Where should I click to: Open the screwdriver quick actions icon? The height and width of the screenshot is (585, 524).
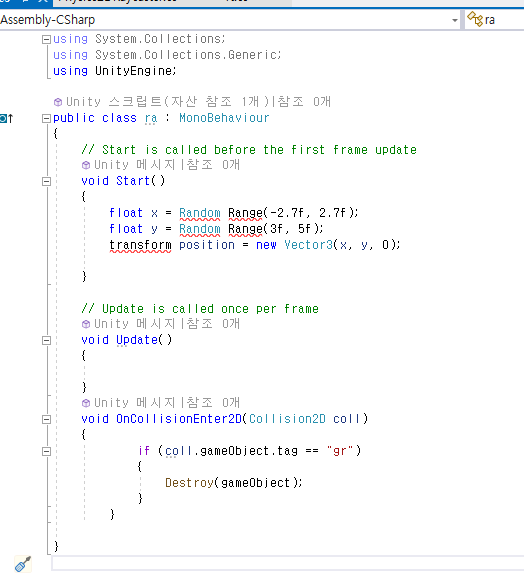(x=22, y=564)
